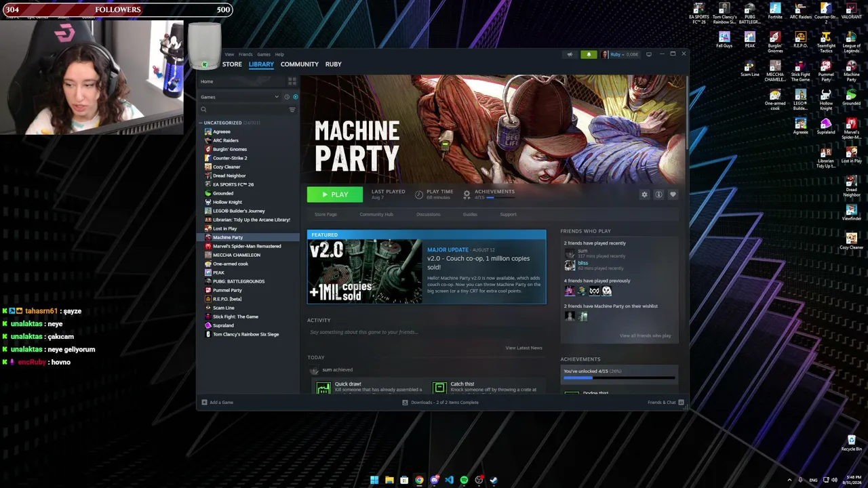
Task: Select PEAK in library list
Action: (248, 272)
